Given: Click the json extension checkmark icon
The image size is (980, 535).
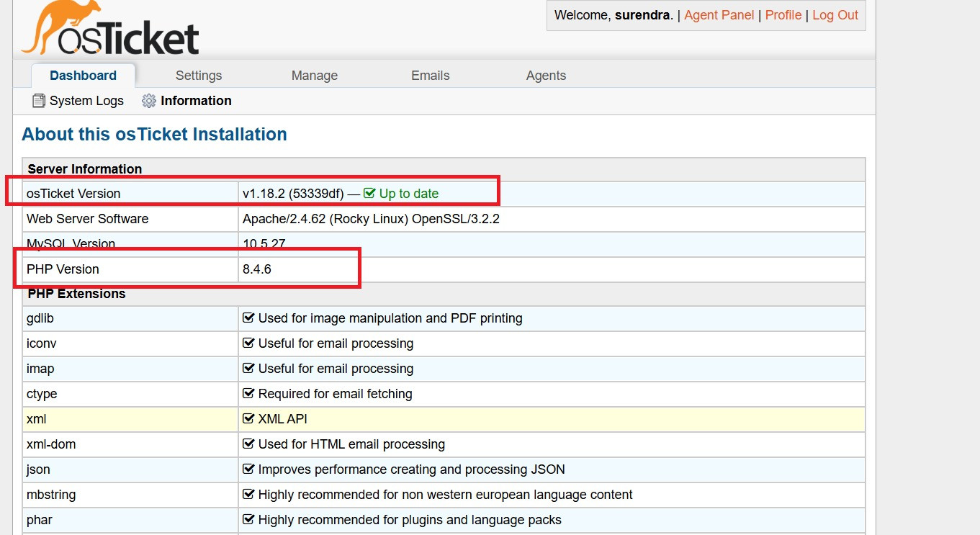Looking at the screenshot, I should pyautogui.click(x=249, y=469).
